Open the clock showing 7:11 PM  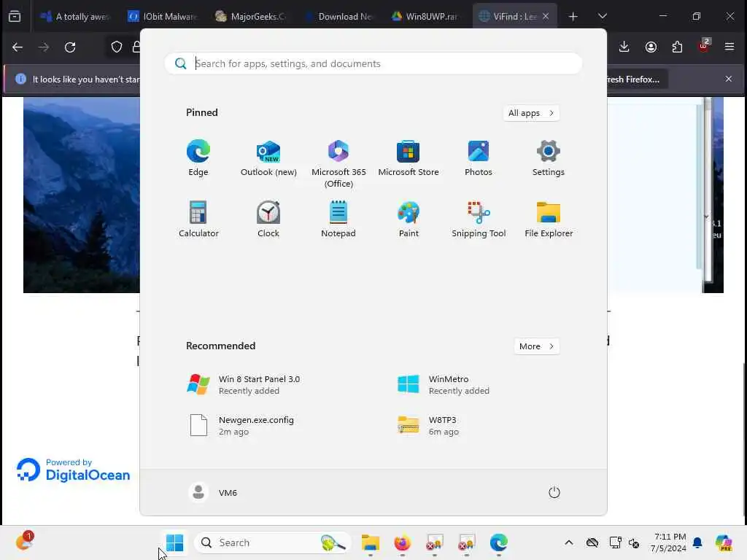[669, 542]
